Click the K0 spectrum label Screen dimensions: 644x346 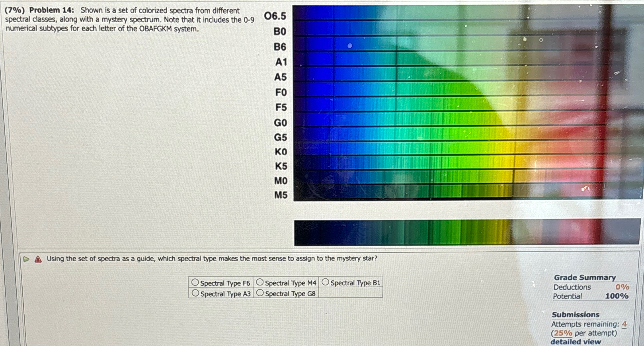click(x=281, y=152)
